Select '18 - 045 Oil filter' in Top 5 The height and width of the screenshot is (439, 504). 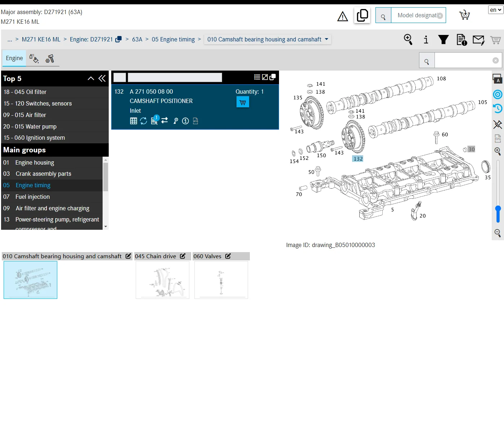tap(55, 92)
